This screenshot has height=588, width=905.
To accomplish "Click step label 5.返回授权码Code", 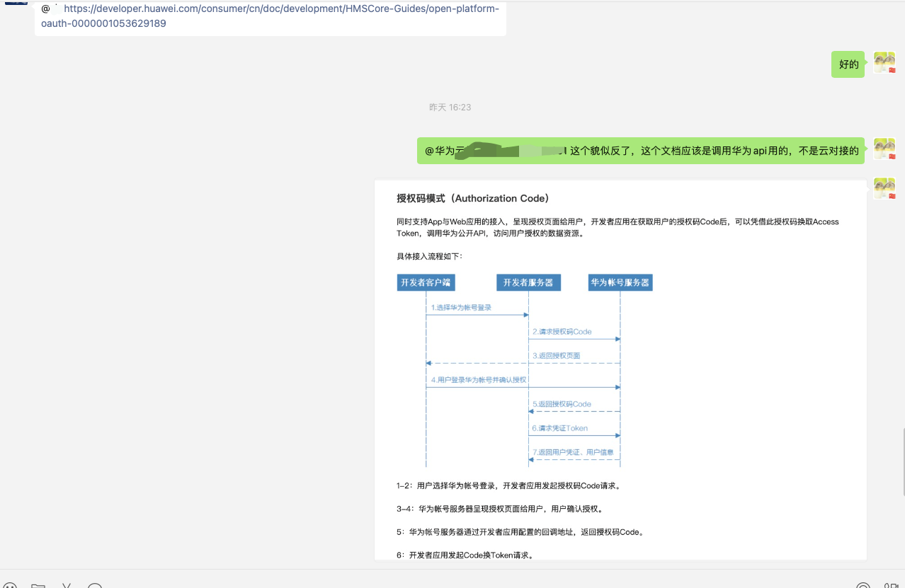I will pos(562,404).
